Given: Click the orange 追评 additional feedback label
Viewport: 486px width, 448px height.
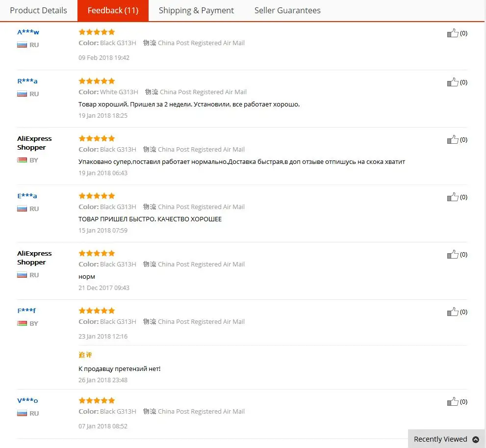Looking at the screenshot, I should pos(85,355).
